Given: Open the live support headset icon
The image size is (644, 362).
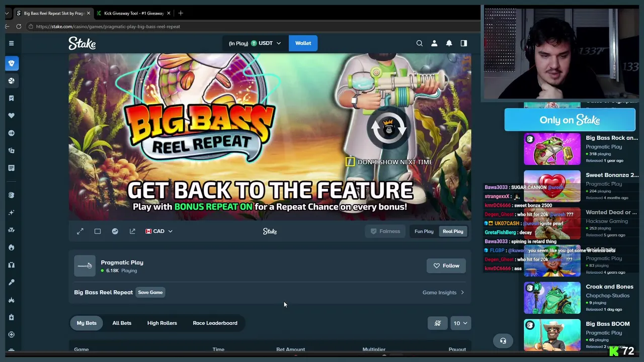Looking at the screenshot, I should click(x=503, y=341).
